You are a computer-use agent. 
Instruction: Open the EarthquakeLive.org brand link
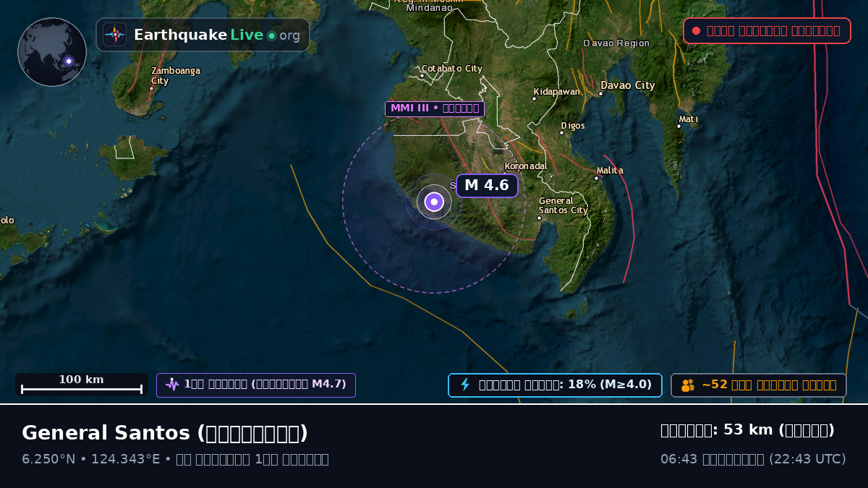pyautogui.click(x=203, y=35)
